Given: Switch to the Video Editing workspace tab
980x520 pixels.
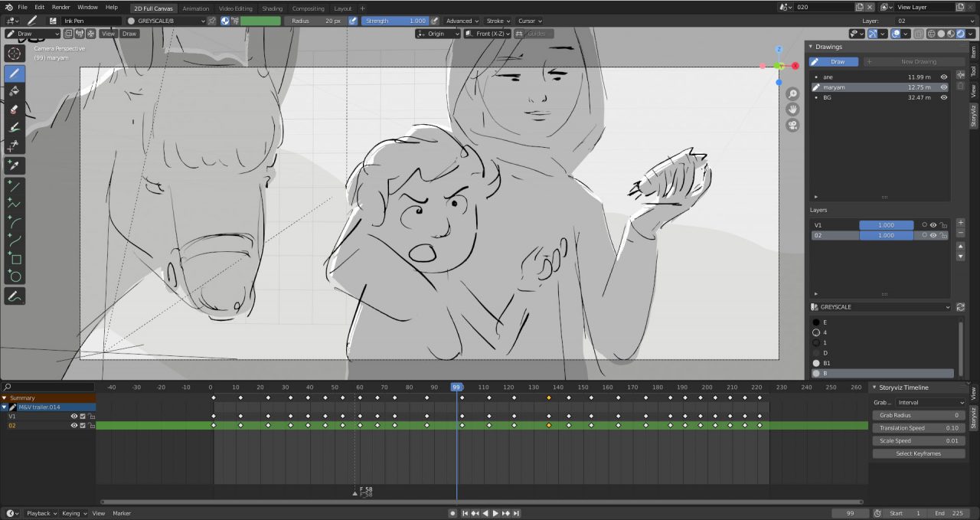Looking at the screenshot, I should [x=237, y=8].
